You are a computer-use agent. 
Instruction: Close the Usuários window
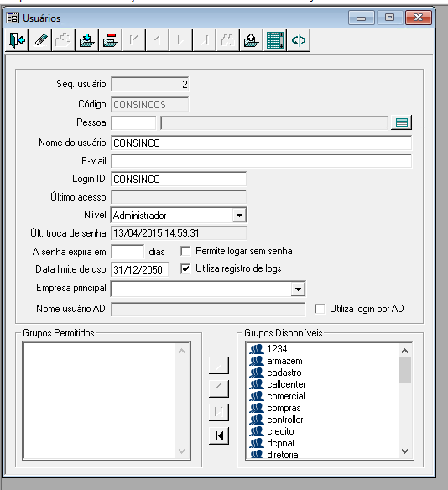pos(419,18)
